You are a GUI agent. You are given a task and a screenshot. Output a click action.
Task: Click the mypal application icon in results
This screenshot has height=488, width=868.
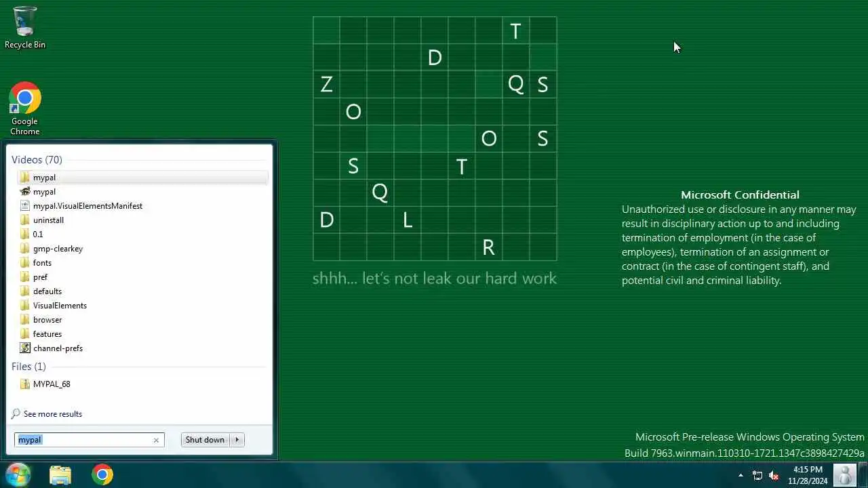[25, 192]
